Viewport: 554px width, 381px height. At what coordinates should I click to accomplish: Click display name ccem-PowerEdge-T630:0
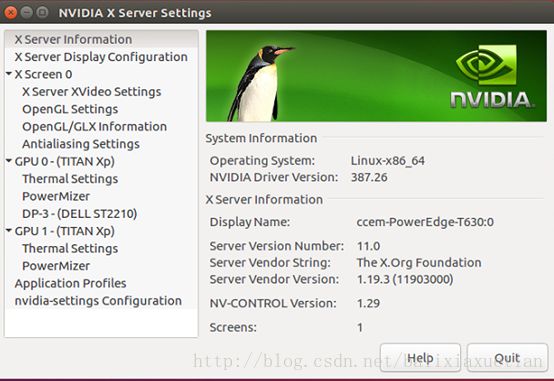425,222
